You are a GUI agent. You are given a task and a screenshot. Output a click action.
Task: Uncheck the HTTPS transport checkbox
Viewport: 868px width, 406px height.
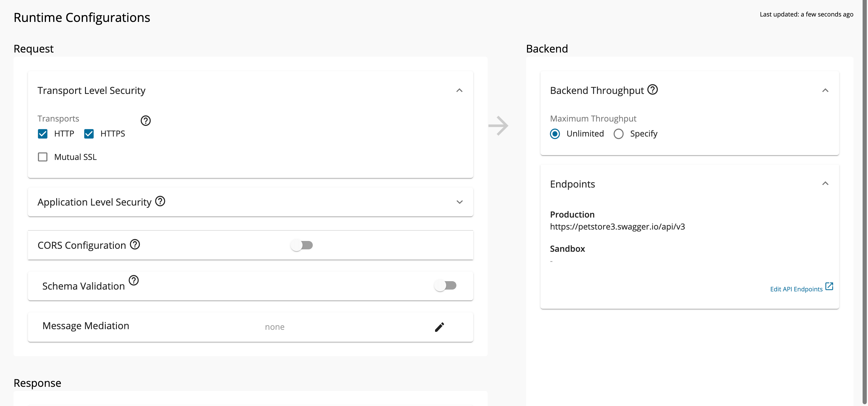[x=89, y=134]
